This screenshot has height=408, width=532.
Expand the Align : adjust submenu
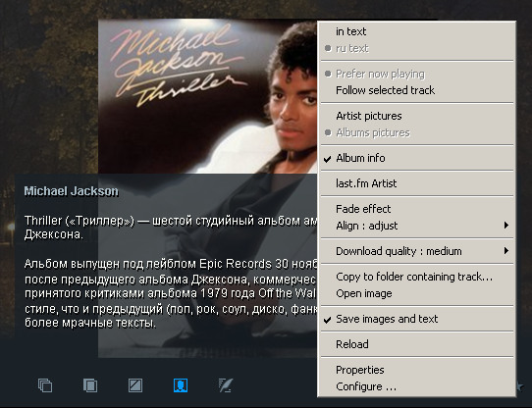pos(417,226)
